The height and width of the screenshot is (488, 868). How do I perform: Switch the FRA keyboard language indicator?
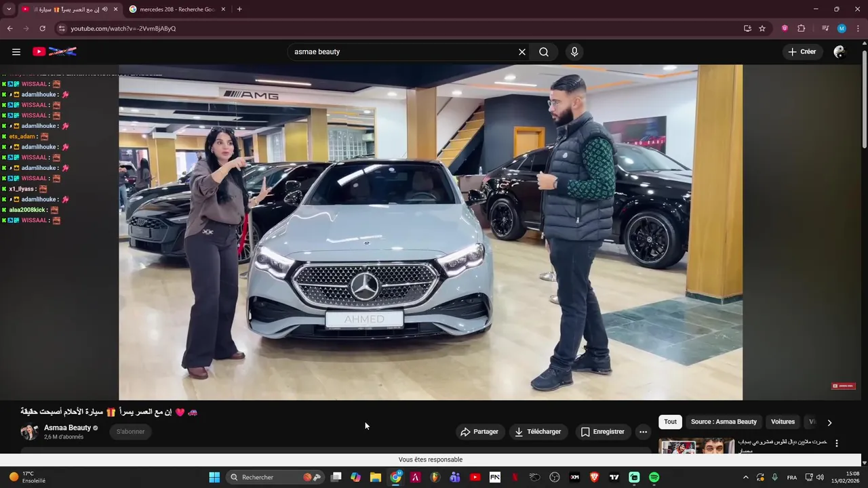point(791,477)
